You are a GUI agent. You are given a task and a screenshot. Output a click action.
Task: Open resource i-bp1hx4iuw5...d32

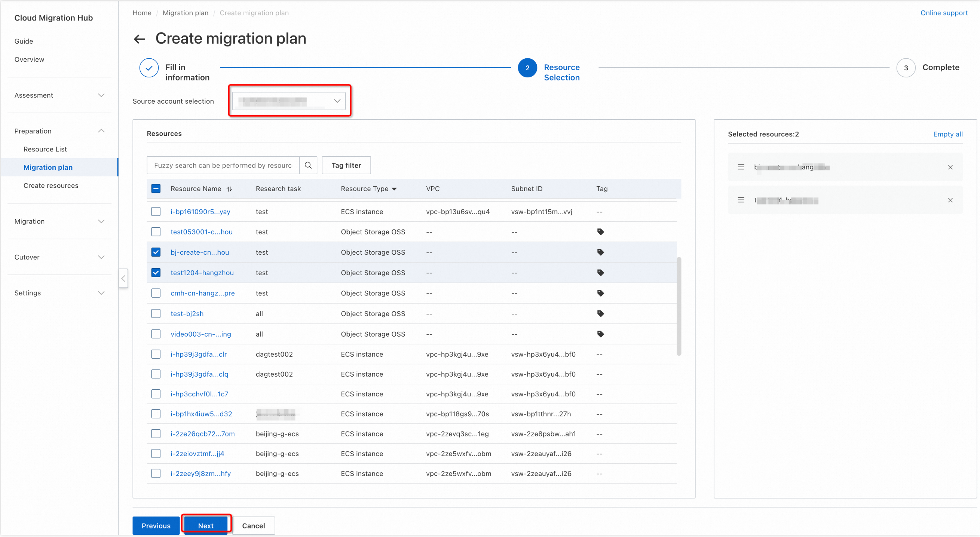pyautogui.click(x=201, y=414)
